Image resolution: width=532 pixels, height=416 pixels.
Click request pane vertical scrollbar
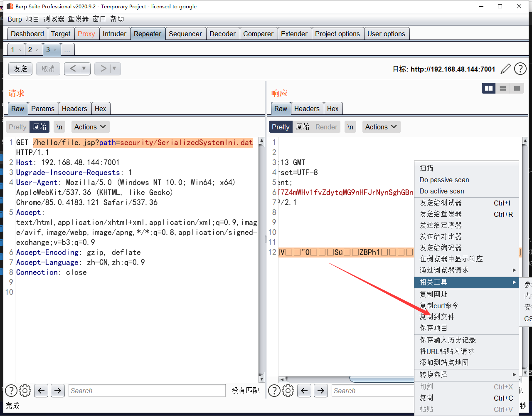[x=261, y=260]
